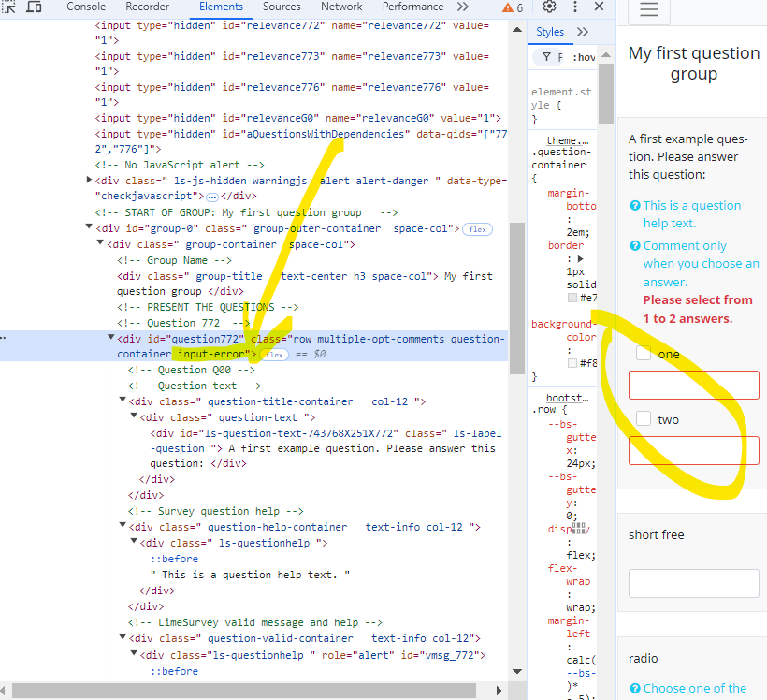The image size is (767, 700).
Task: Check the "two" answer checkbox
Action: point(644,419)
